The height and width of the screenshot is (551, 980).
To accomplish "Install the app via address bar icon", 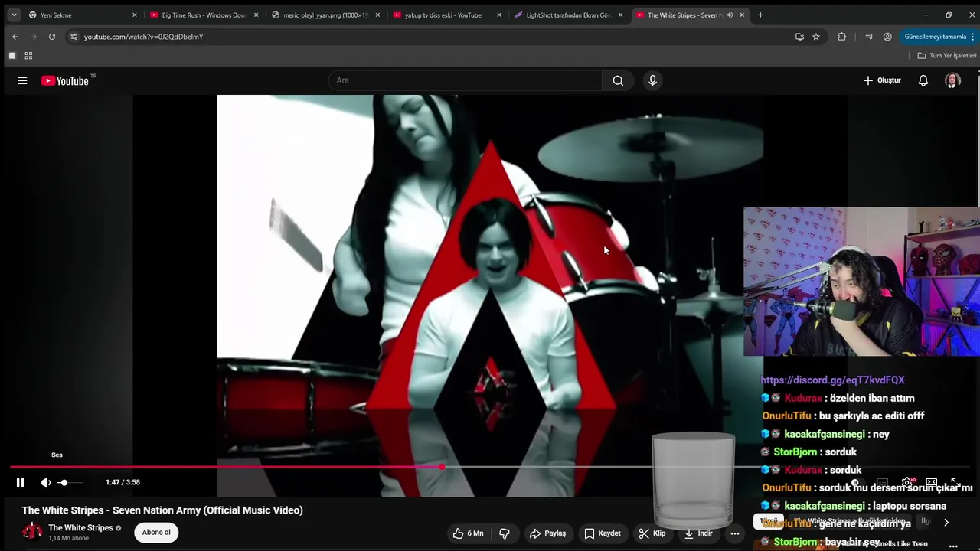I will point(799,37).
